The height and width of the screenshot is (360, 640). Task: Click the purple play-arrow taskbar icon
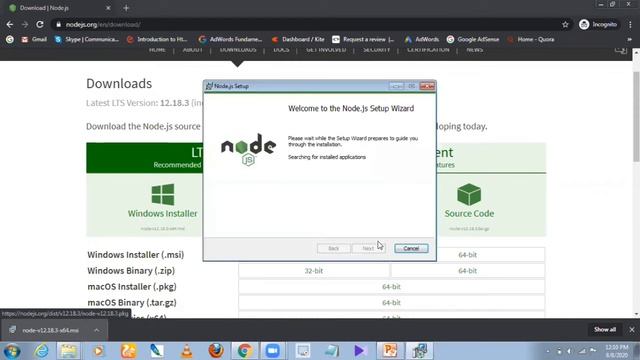click(x=360, y=351)
